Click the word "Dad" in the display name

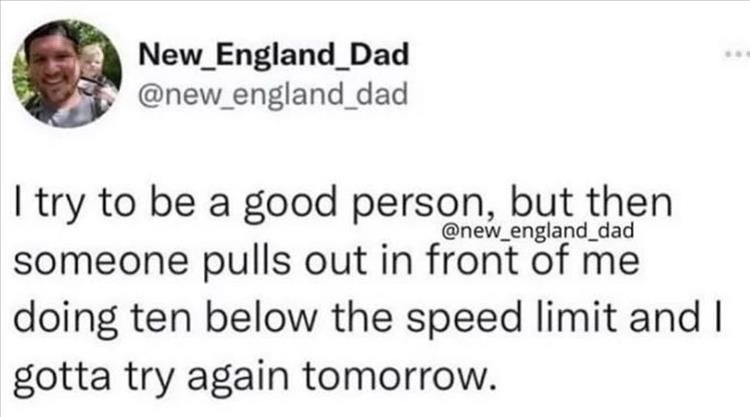(375, 55)
